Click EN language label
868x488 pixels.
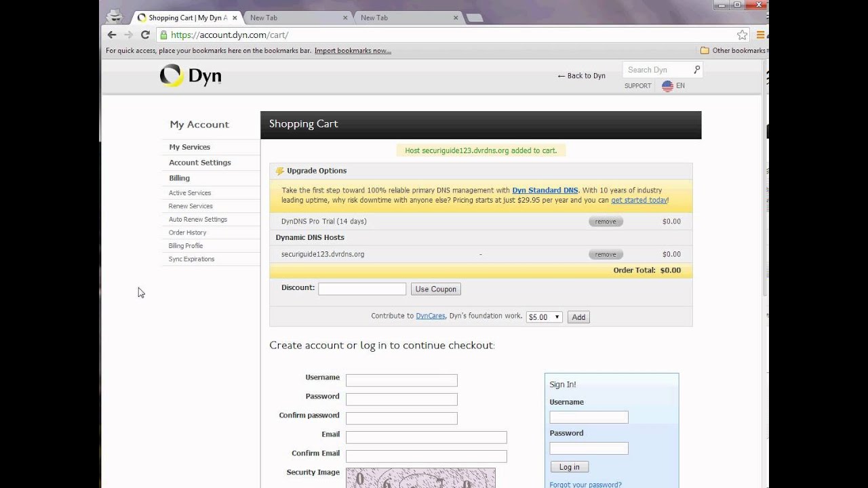click(680, 86)
